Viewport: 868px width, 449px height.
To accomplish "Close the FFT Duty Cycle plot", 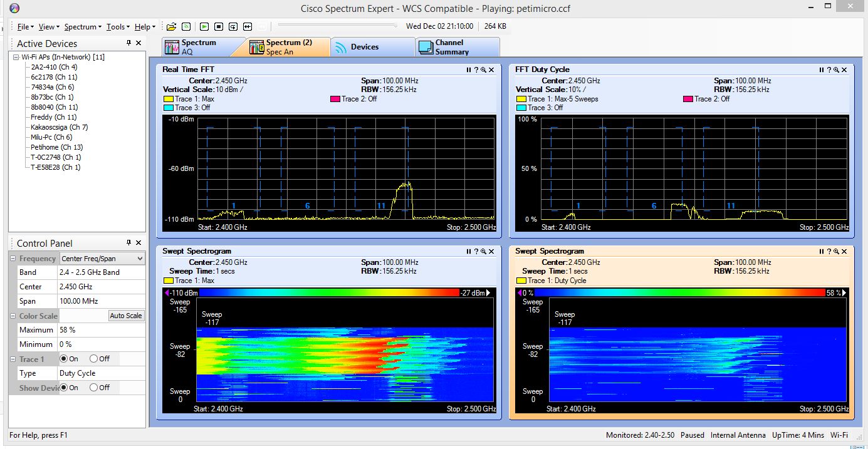I will click(844, 70).
